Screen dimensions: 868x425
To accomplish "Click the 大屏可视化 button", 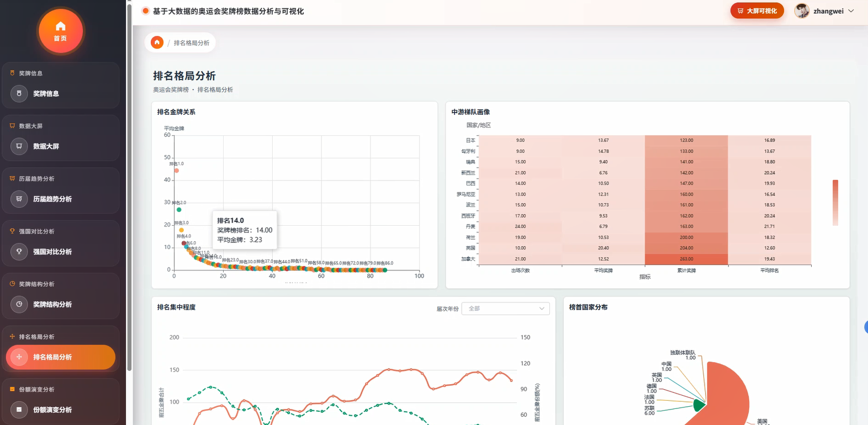I will [x=757, y=10].
